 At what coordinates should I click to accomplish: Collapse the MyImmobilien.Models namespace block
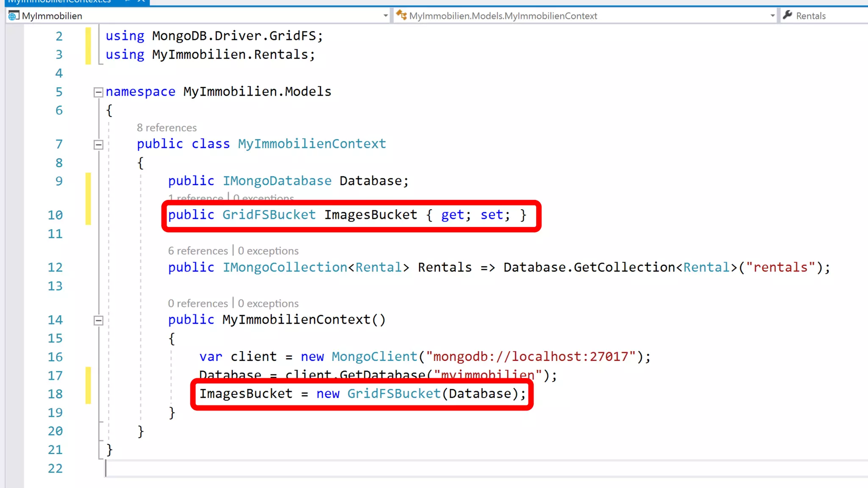click(x=98, y=92)
